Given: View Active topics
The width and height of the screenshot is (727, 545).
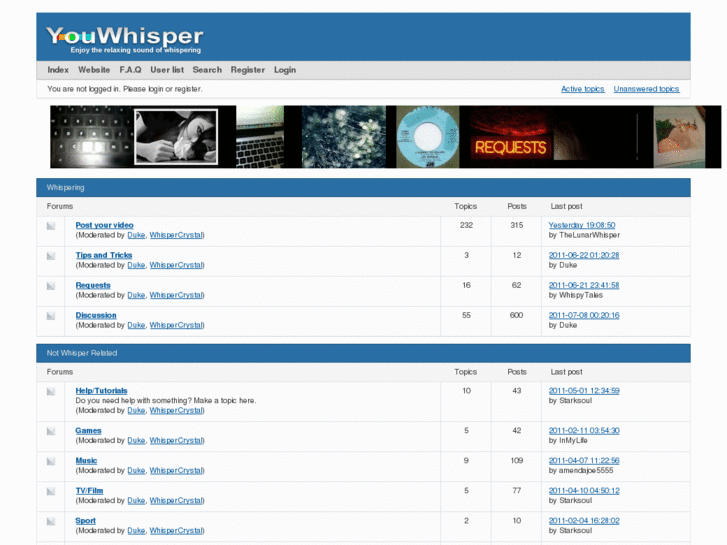Looking at the screenshot, I should click(583, 89).
